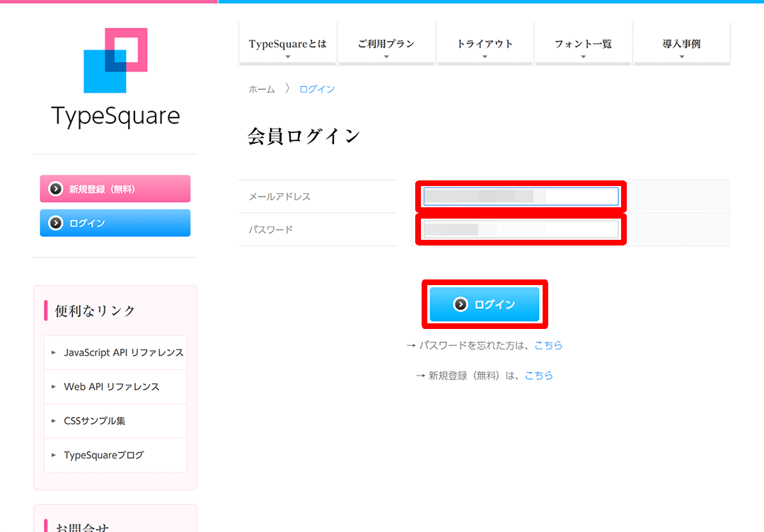Open the フォント一覧 navigation menu
The height and width of the screenshot is (532, 764).
(x=583, y=44)
